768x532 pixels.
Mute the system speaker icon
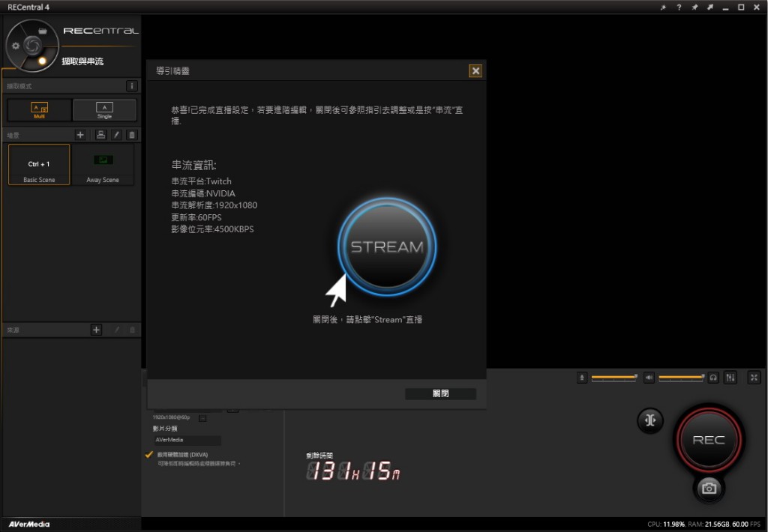point(649,378)
